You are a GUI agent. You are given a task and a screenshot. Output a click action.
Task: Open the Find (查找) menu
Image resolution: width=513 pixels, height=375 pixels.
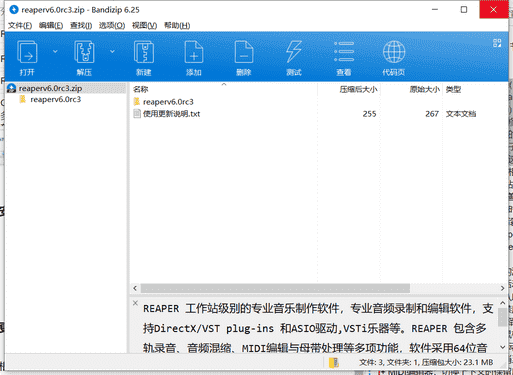(x=81, y=25)
